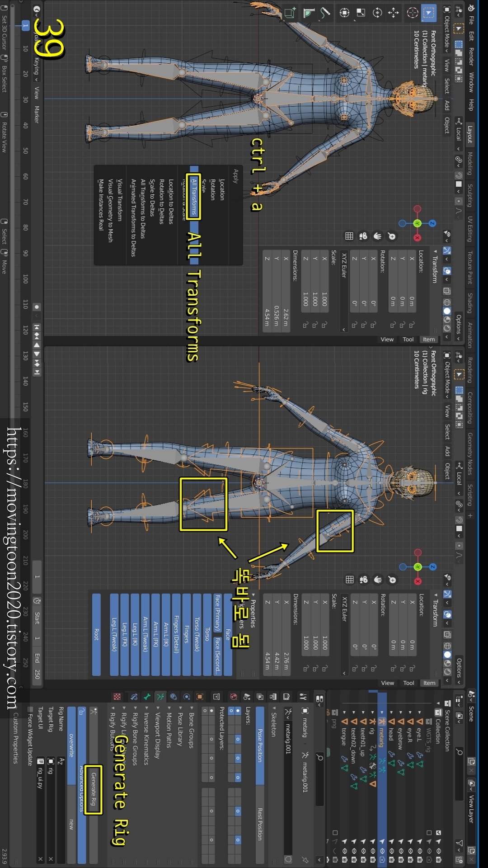
Task: Toggle X-ray in metarig viewport
Action: tap(447, 291)
